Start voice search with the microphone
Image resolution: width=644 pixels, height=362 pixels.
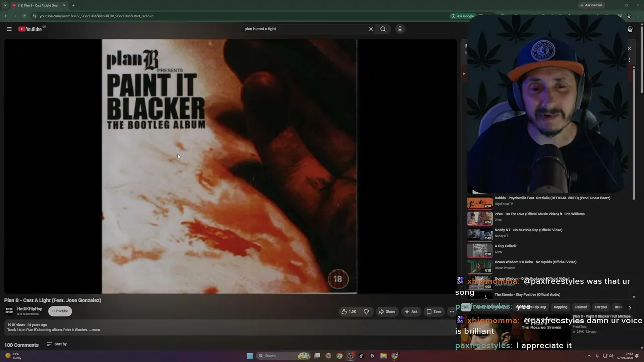(400, 29)
